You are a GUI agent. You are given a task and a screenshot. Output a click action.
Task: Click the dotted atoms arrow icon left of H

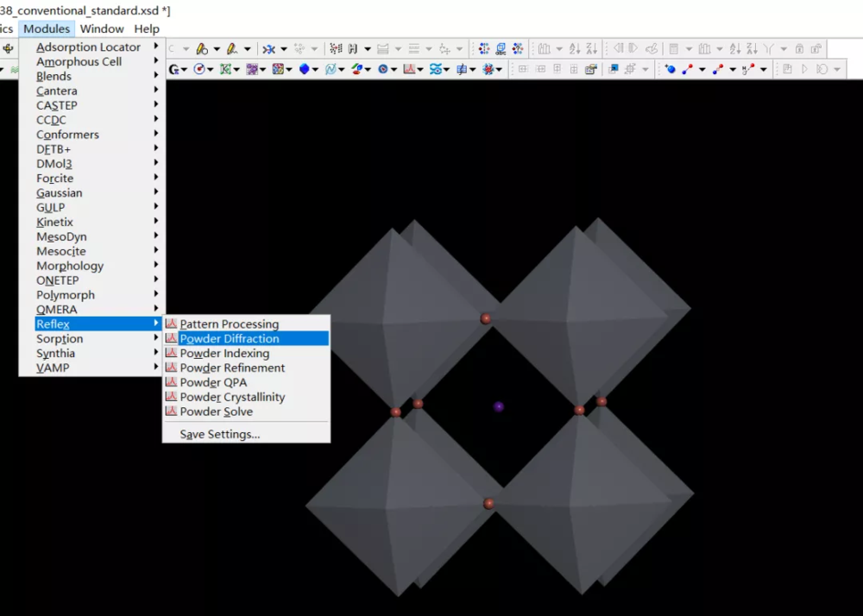pyautogui.click(x=336, y=49)
